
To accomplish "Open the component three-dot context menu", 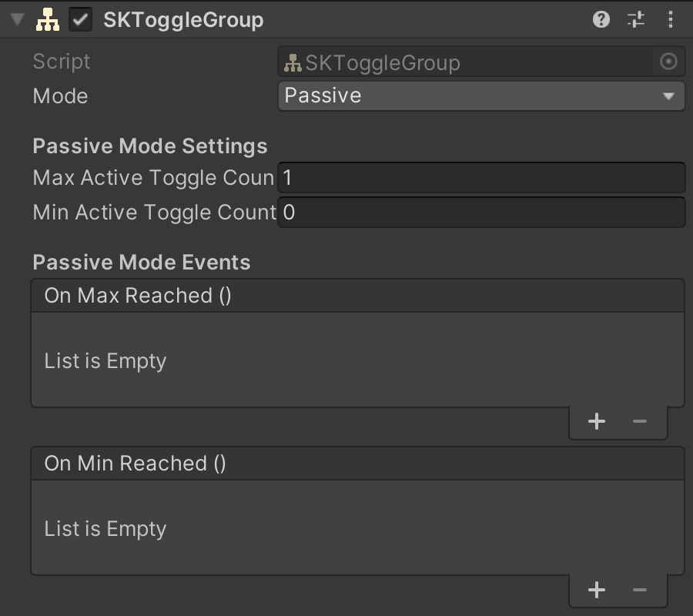I will 671,20.
